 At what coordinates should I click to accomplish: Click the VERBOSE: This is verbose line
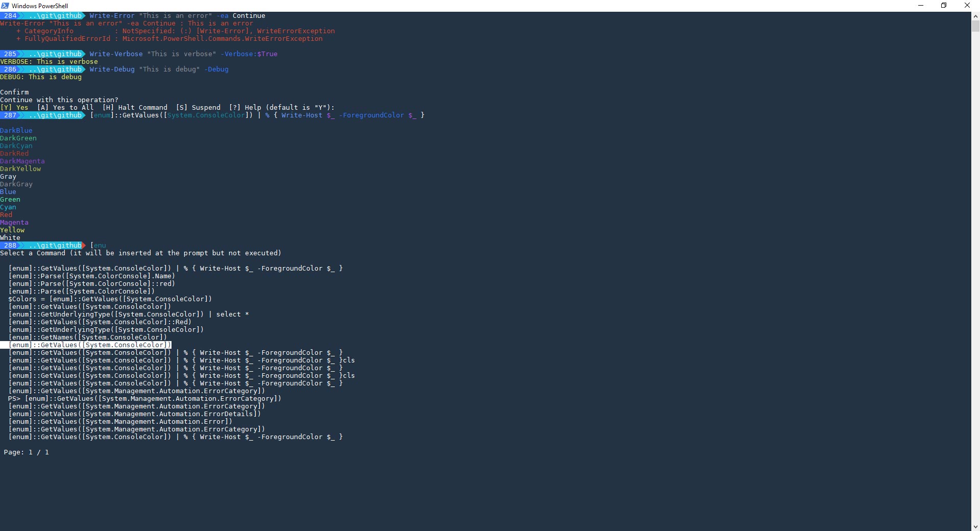pyautogui.click(x=49, y=62)
